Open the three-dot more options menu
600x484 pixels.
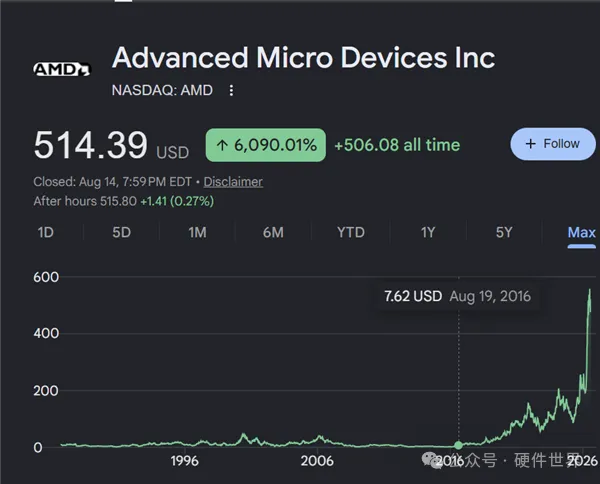click(x=231, y=91)
